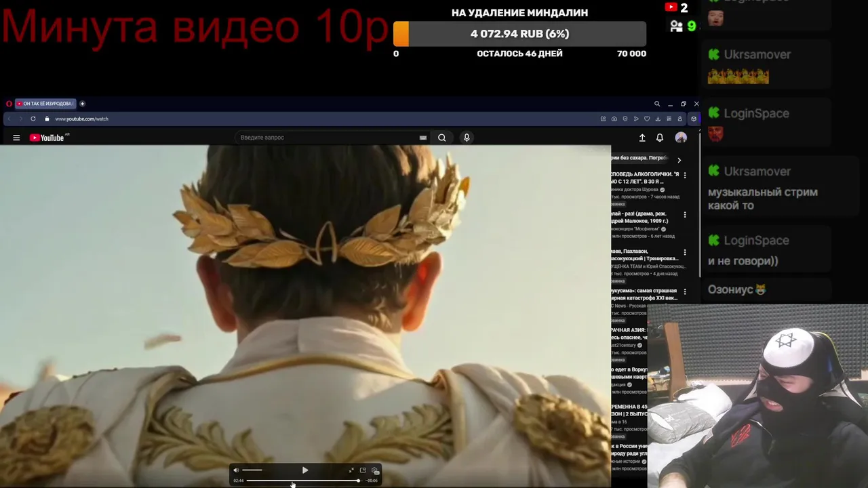This screenshot has width=868, height=488.
Task: Click the donation goal progress bar
Action: pyautogui.click(x=519, y=34)
